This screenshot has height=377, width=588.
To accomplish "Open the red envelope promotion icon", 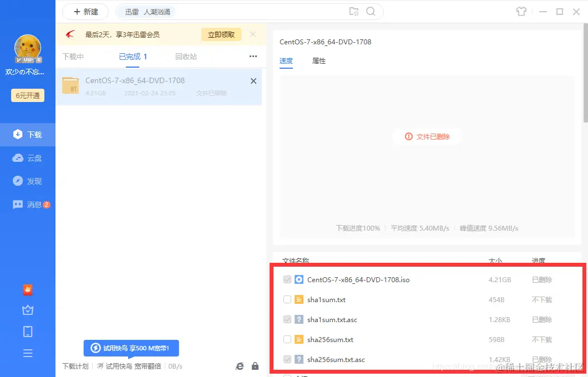I will pos(28,289).
